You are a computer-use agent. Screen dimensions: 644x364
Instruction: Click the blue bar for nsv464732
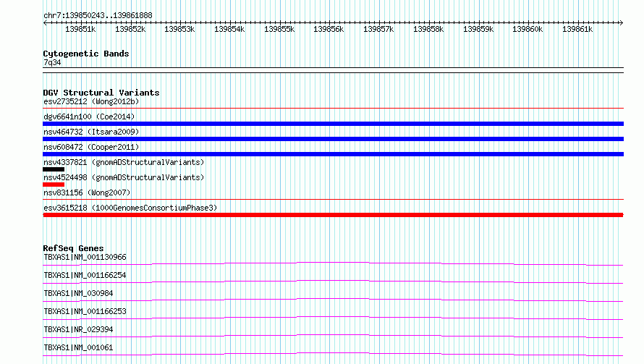[x=333, y=139]
